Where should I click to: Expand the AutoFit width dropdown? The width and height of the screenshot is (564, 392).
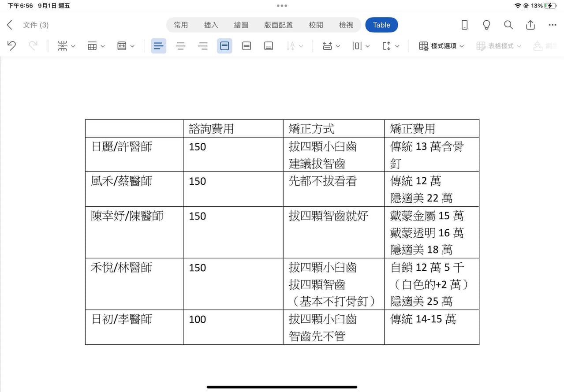pyautogui.click(x=126, y=46)
